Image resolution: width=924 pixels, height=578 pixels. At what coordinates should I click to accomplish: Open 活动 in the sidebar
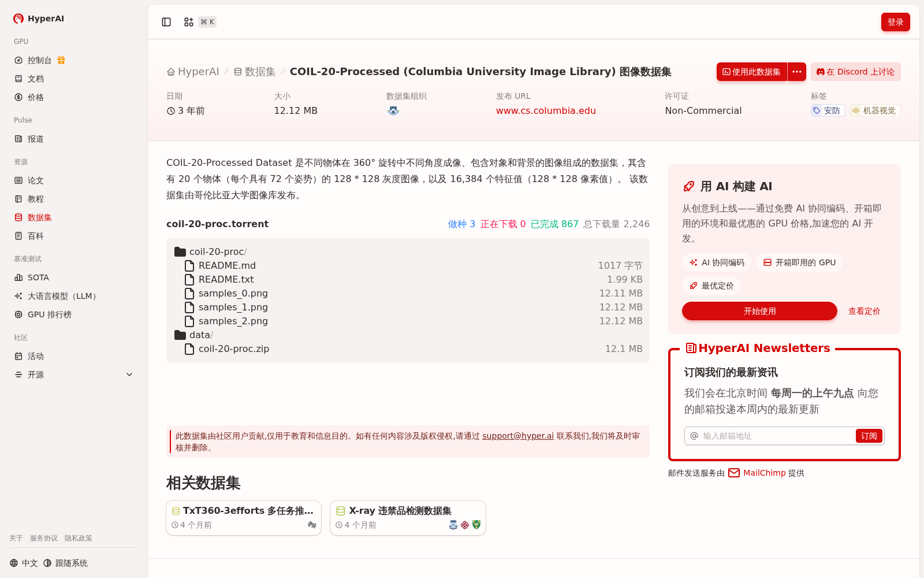coord(74,356)
